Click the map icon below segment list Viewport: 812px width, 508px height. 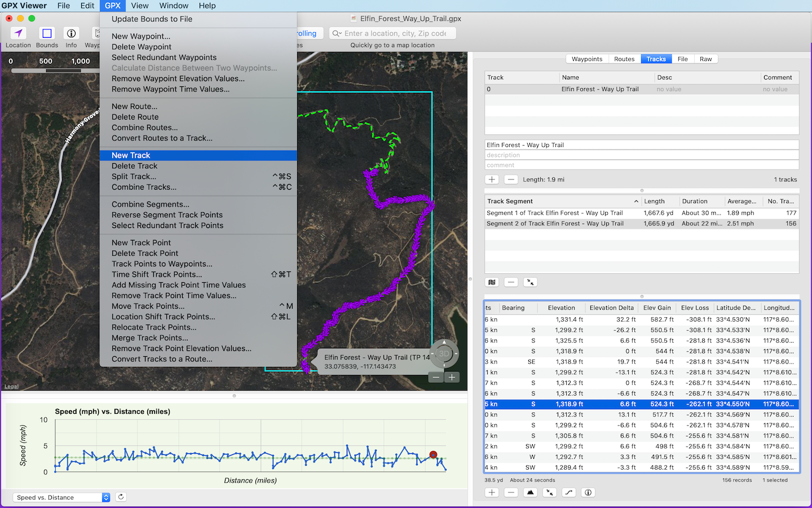coord(492,282)
